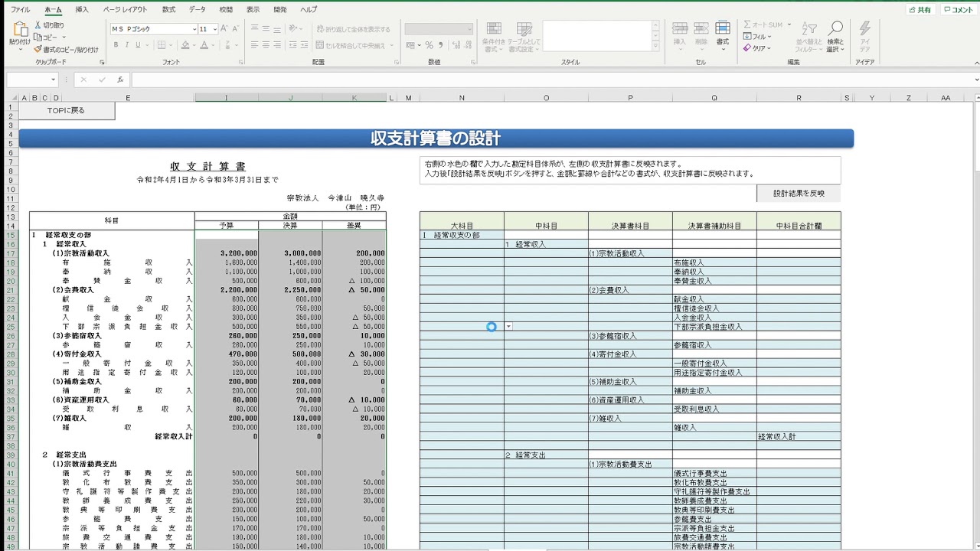This screenshot has height=551, width=980.
Task: Click the Copy (コピー) icon
Action: 38,37
